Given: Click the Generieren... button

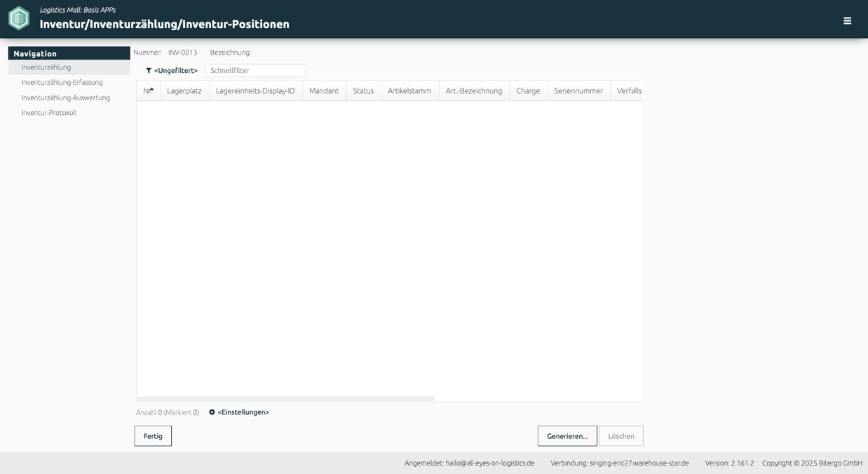Looking at the screenshot, I should click(567, 436).
